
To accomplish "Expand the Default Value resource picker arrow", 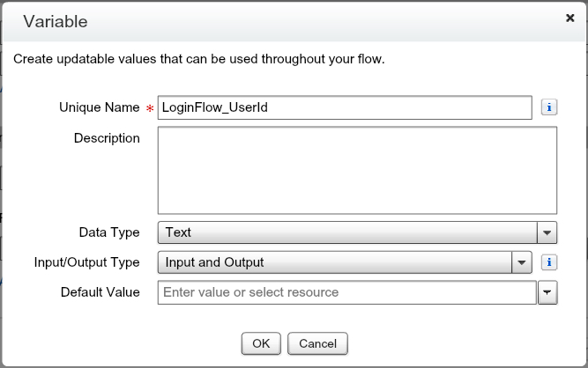I will point(547,292).
